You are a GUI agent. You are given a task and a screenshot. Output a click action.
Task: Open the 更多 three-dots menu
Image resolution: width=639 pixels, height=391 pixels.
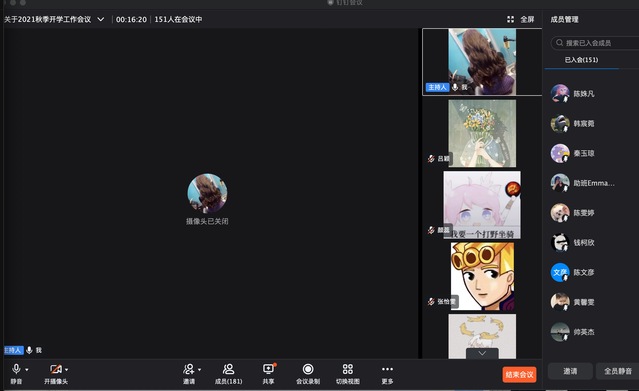click(387, 373)
